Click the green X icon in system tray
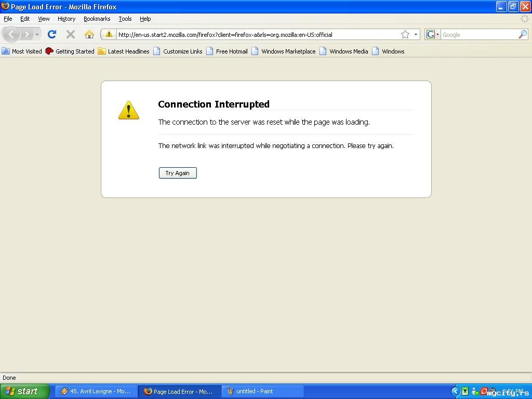Screen dimensions: 532x399 tap(465, 391)
